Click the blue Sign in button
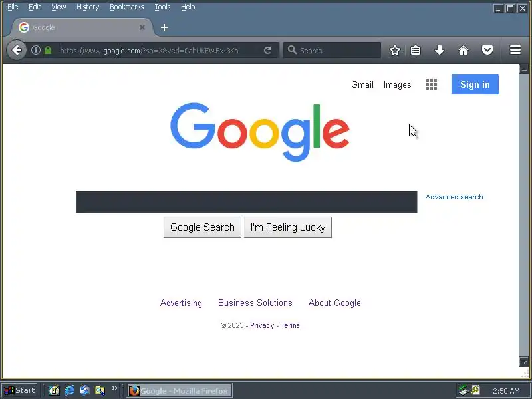This screenshot has height=399, width=532. point(475,84)
